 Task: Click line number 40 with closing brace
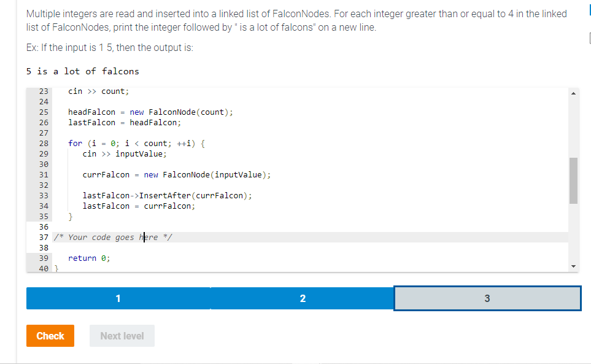[43, 268]
